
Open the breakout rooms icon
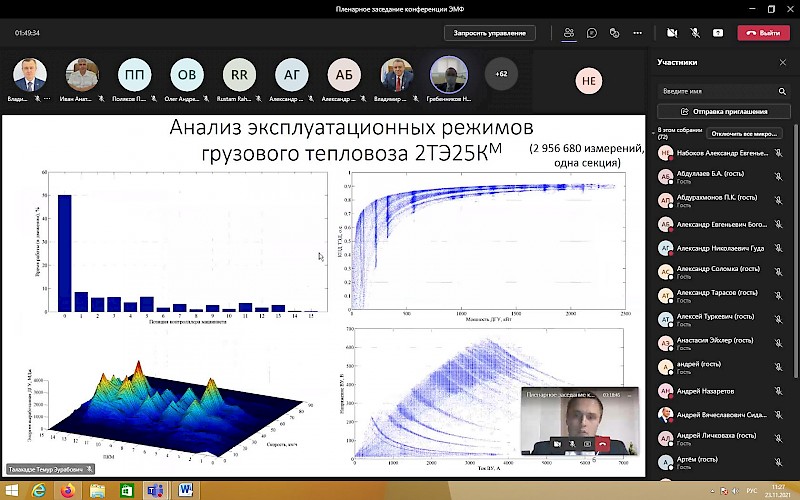615,33
